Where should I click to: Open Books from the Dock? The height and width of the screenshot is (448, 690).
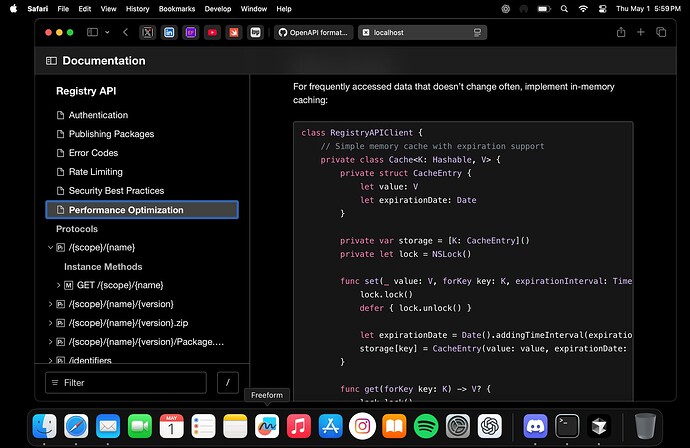click(394, 426)
